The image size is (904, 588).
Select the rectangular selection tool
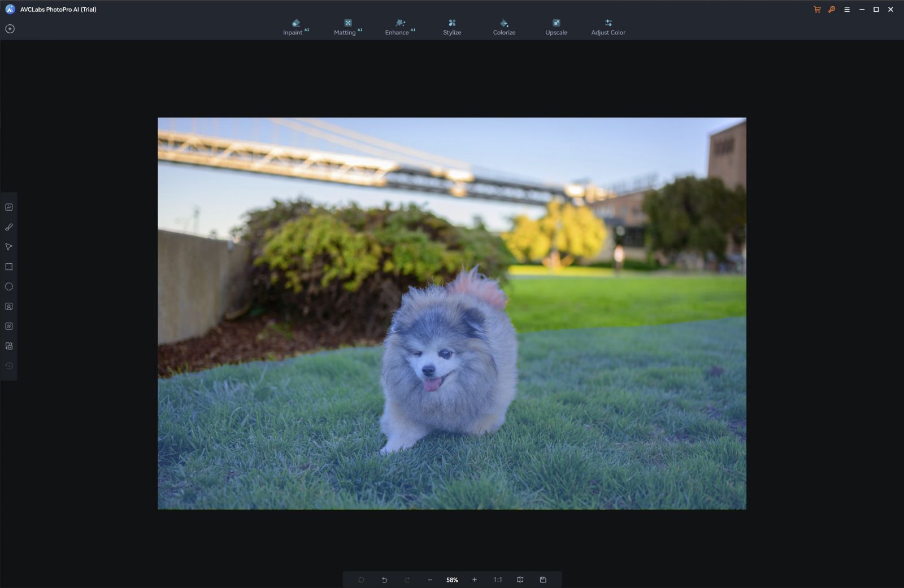tap(9, 266)
